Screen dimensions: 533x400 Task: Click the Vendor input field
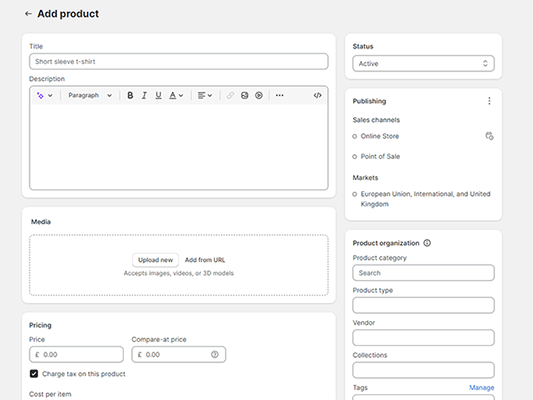tap(423, 337)
